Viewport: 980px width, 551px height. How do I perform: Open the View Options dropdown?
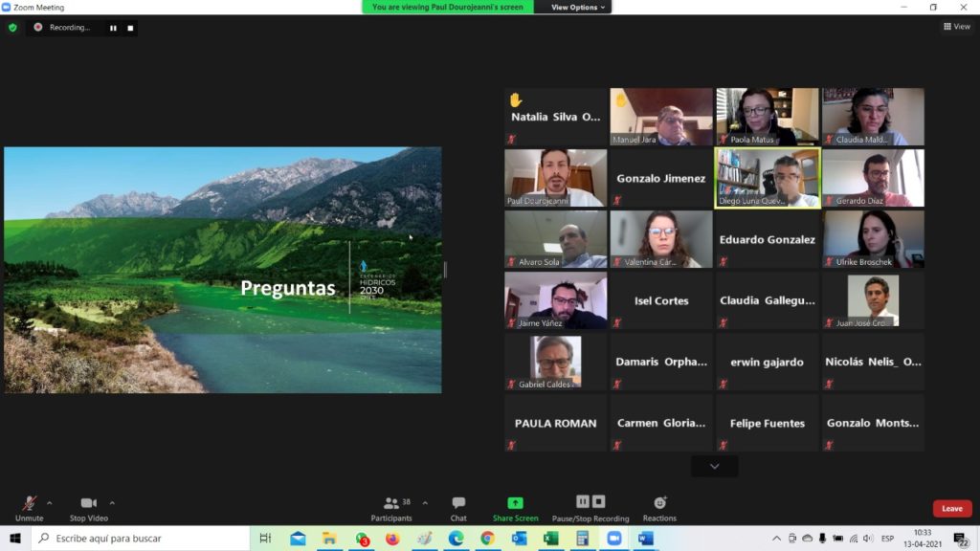pos(578,7)
